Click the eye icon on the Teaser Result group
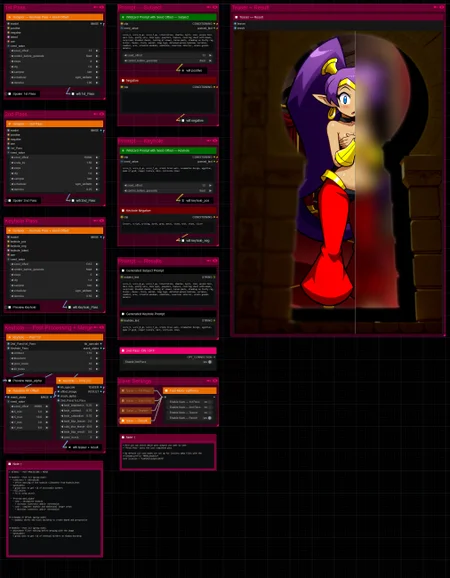The width and height of the screenshot is (450, 578). click(x=442, y=7)
